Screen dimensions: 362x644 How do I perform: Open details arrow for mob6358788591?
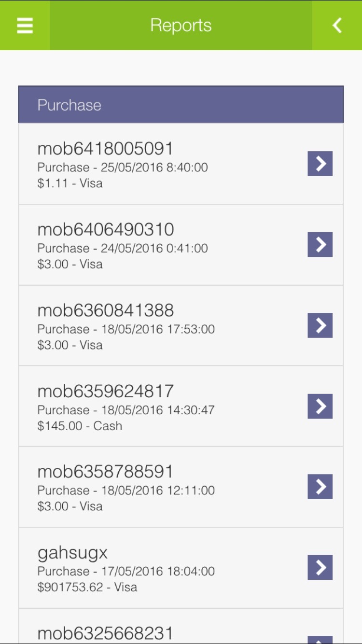coord(320,487)
